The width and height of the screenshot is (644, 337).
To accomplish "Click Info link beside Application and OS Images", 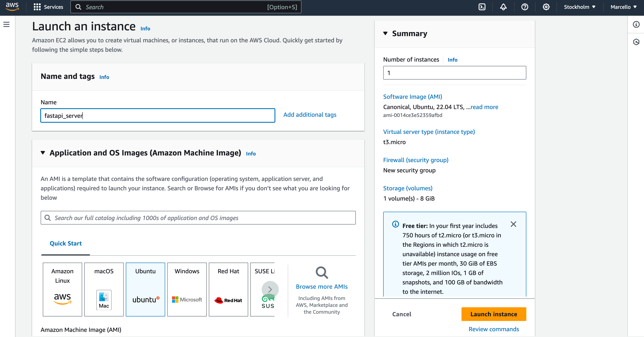I will 251,154.
